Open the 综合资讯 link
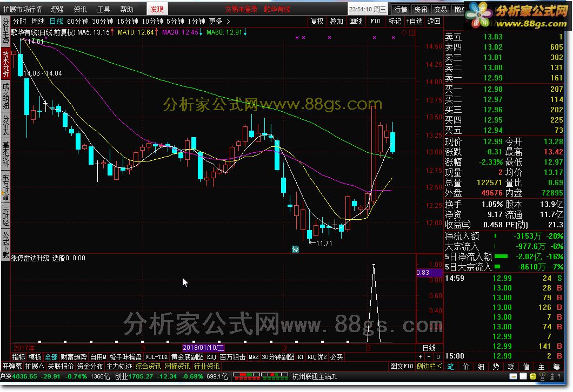The height and width of the screenshot is (392, 573). [x=148, y=366]
